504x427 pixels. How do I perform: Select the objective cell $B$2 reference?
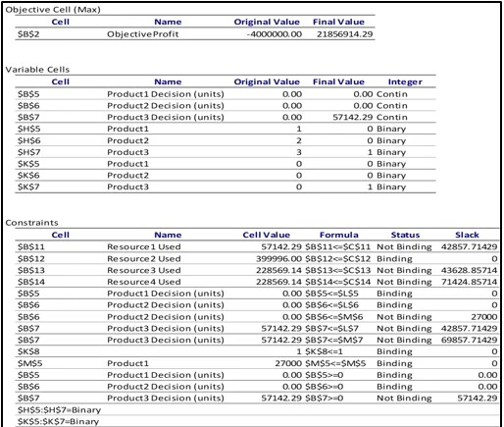28,34
